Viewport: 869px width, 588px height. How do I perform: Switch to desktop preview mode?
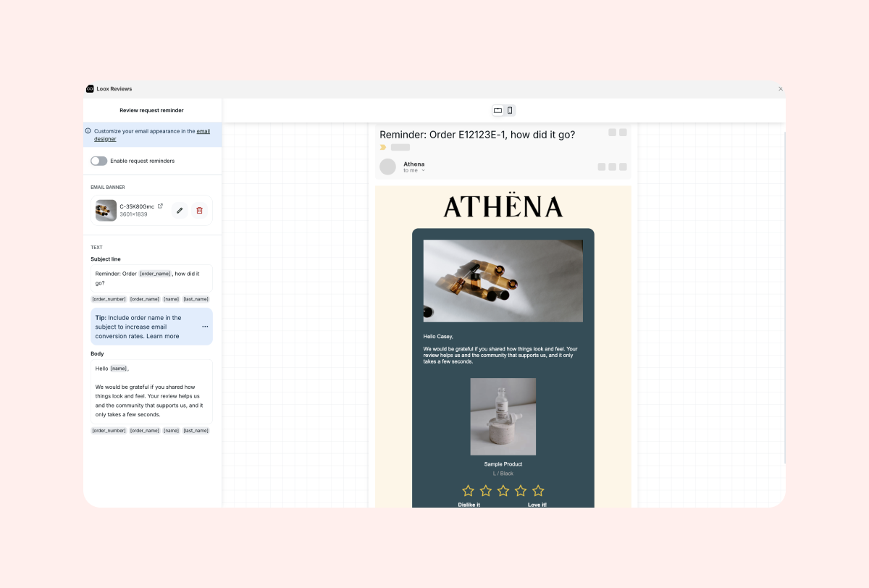[x=498, y=111]
